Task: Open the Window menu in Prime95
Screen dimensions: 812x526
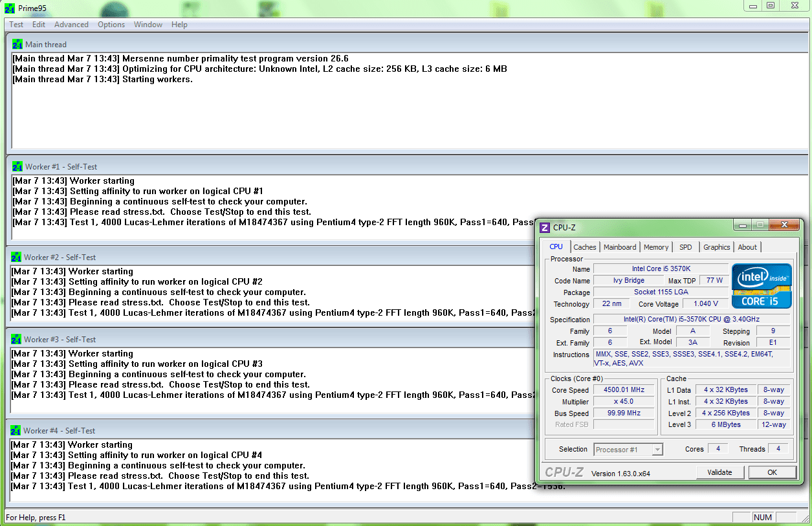Action: coord(148,25)
